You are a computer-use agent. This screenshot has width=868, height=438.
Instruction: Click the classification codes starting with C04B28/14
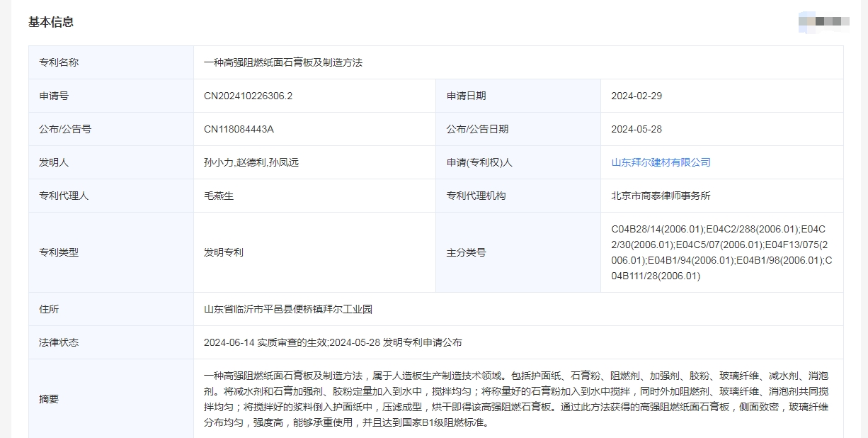tap(721, 252)
